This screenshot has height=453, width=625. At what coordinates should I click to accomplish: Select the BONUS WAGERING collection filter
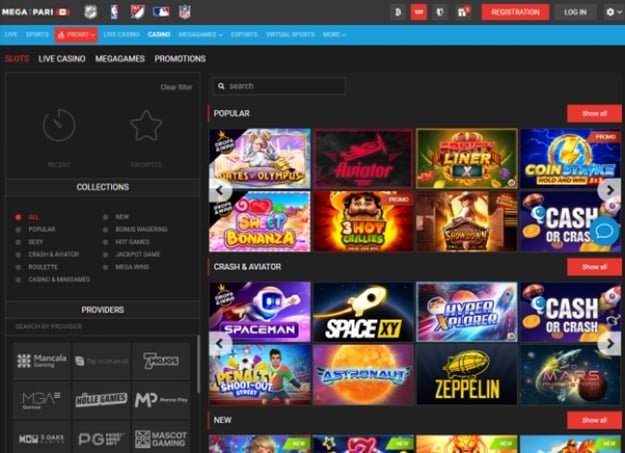pos(135,229)
